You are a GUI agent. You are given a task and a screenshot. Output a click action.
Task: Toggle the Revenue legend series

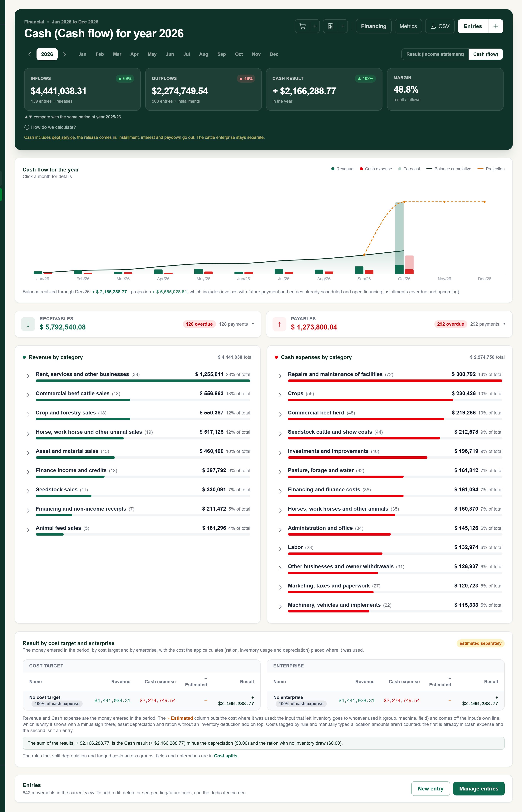click(342, 169)
